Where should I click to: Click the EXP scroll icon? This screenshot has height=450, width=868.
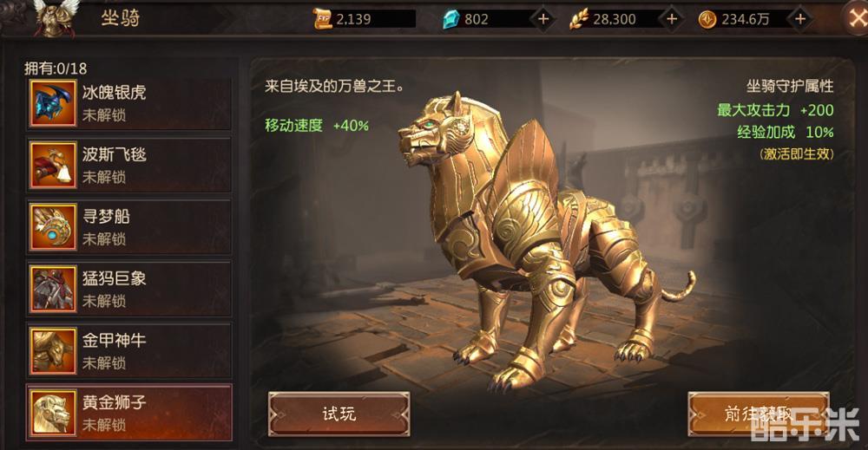pos(323,19)
